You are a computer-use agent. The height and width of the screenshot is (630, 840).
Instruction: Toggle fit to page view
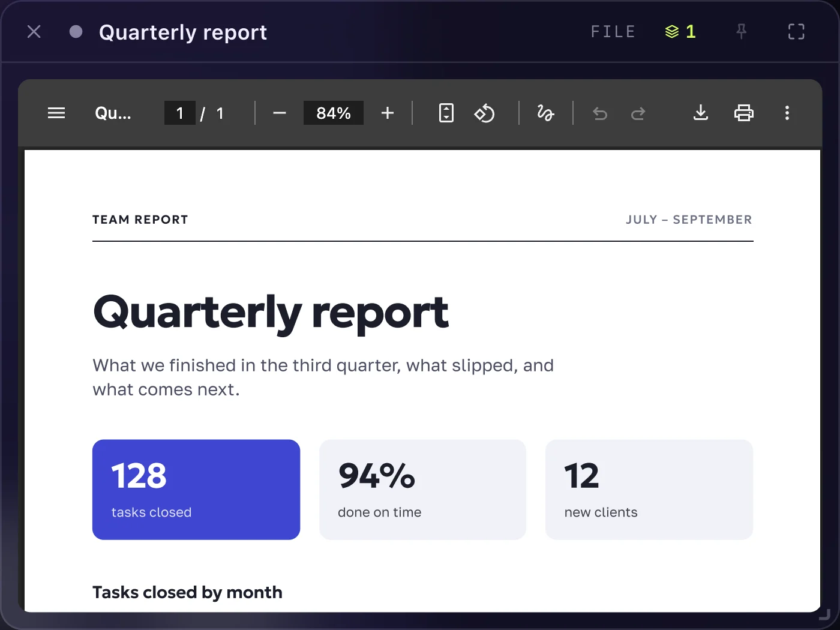coord(446,113)
